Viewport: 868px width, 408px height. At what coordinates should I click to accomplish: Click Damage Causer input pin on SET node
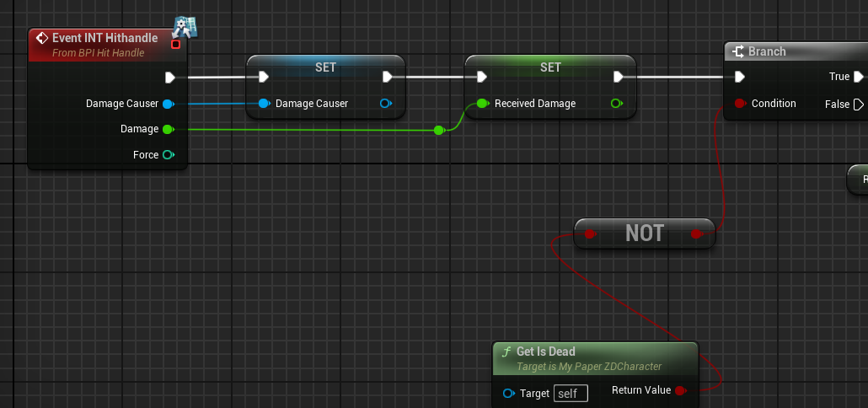pos(265,103)
